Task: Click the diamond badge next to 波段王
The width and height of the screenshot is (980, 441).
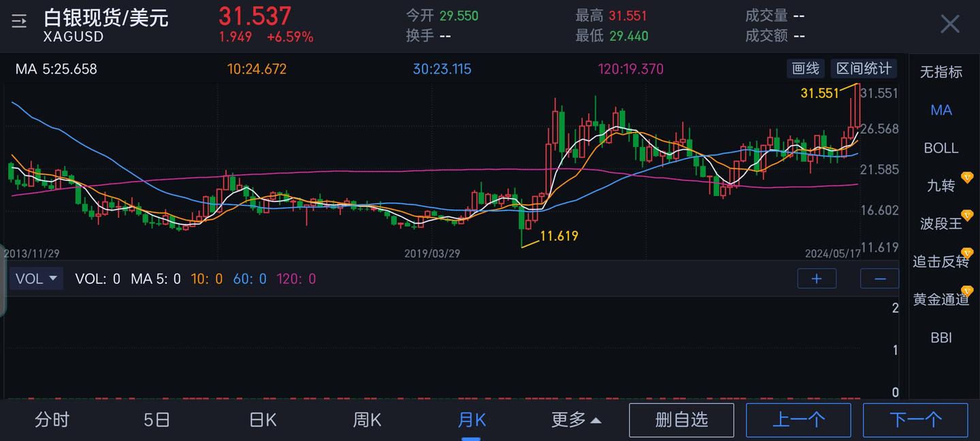Action: pos(967,214)
